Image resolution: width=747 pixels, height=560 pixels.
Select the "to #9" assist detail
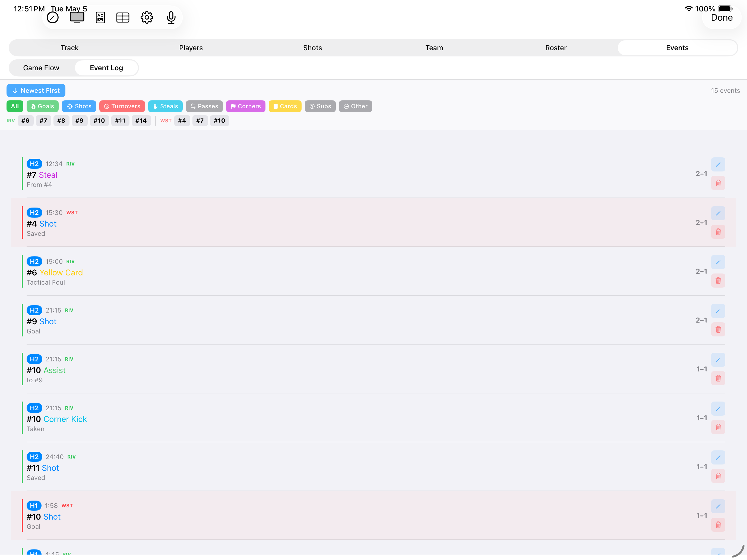pyautogui.click(x=34, y=380)
